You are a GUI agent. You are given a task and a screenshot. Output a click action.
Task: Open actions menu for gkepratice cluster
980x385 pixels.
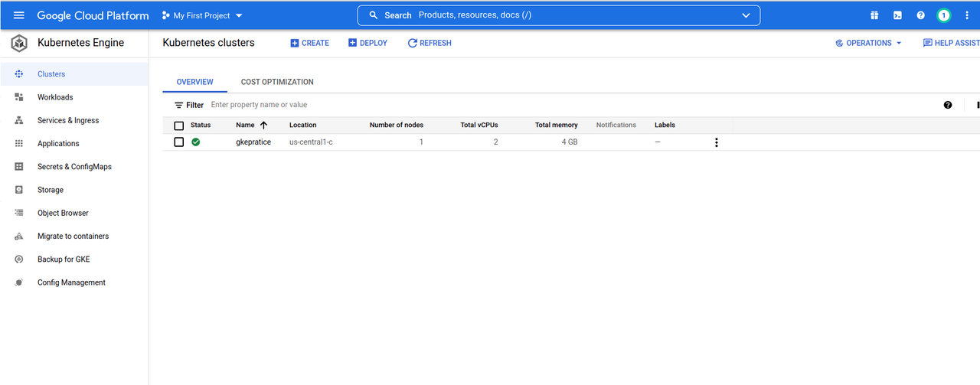coord(717,142)
